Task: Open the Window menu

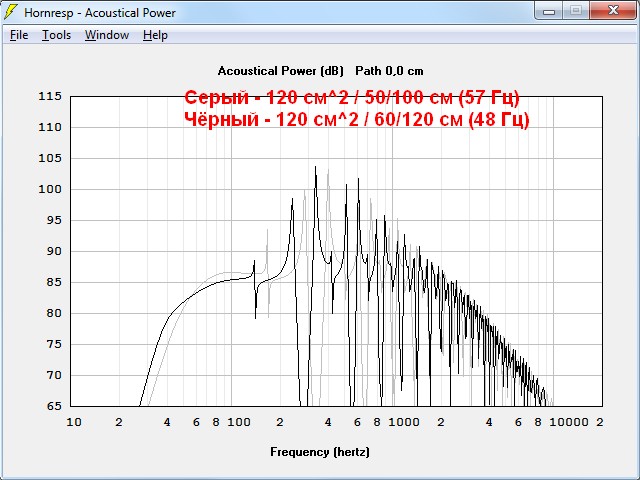Action: click(107, 35)
